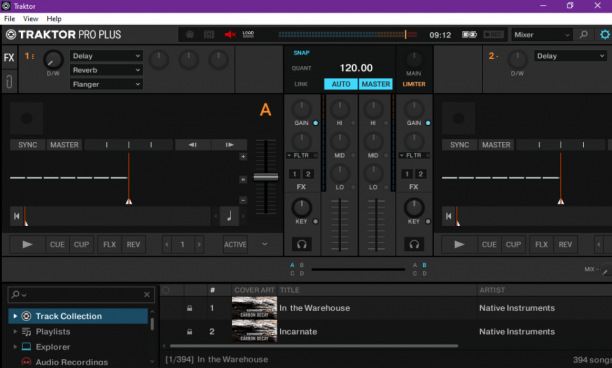Reset Deck A waveform zoom with equals button
The width and height of the screenshot is (612, 368).
243,180
